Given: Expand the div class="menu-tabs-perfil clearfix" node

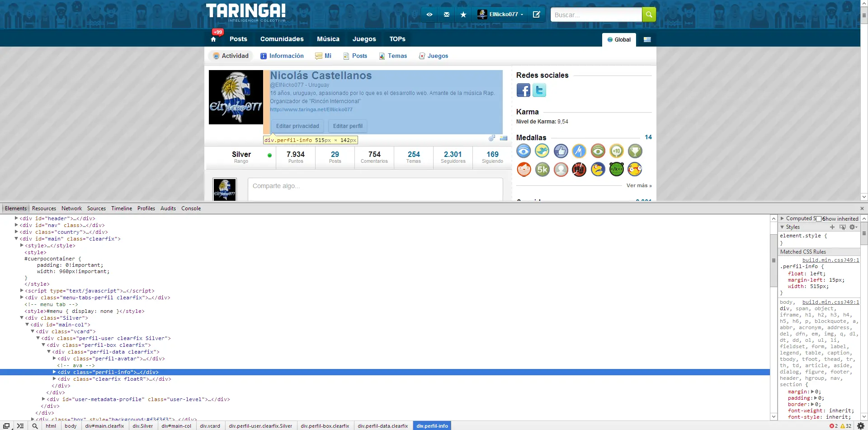Looking at the screenshot, I should 22,298.
